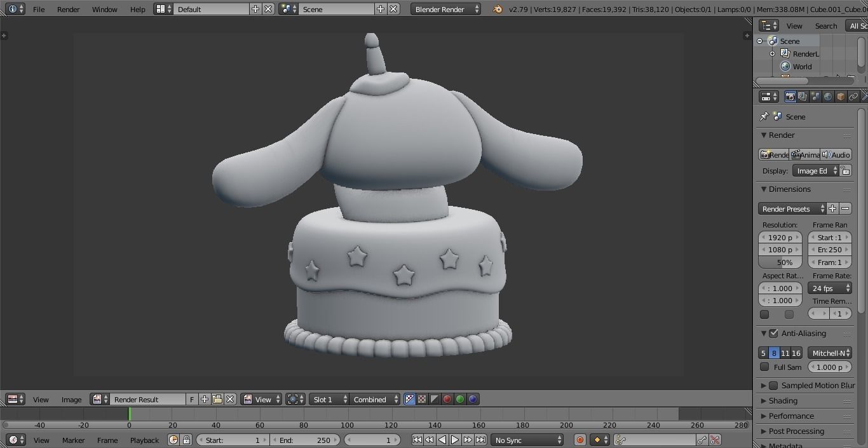Select the Constraints properties tab icon
This screenshot has height=448, width=868.
(853, 97)
